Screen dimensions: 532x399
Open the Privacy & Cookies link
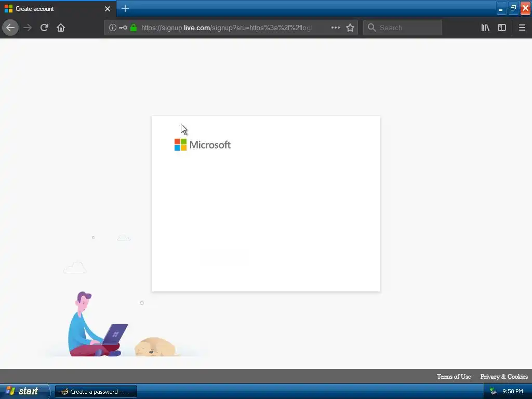click(504, 377)
